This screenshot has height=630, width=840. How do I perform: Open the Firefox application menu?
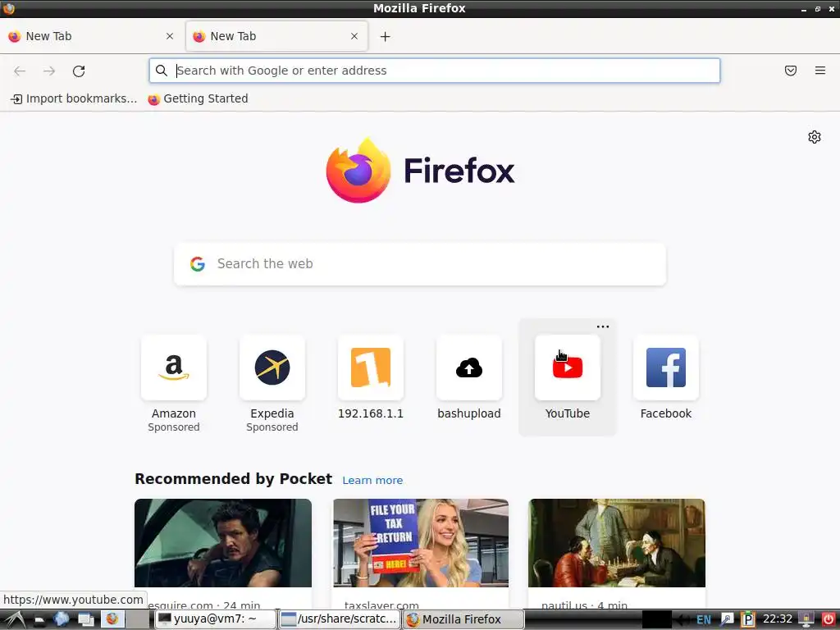[820, 71]
